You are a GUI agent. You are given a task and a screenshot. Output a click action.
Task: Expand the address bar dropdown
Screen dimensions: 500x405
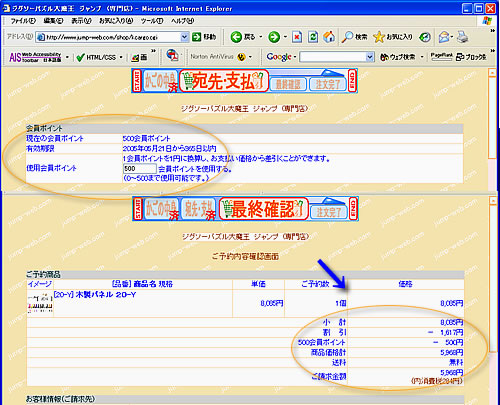[184, 37]
